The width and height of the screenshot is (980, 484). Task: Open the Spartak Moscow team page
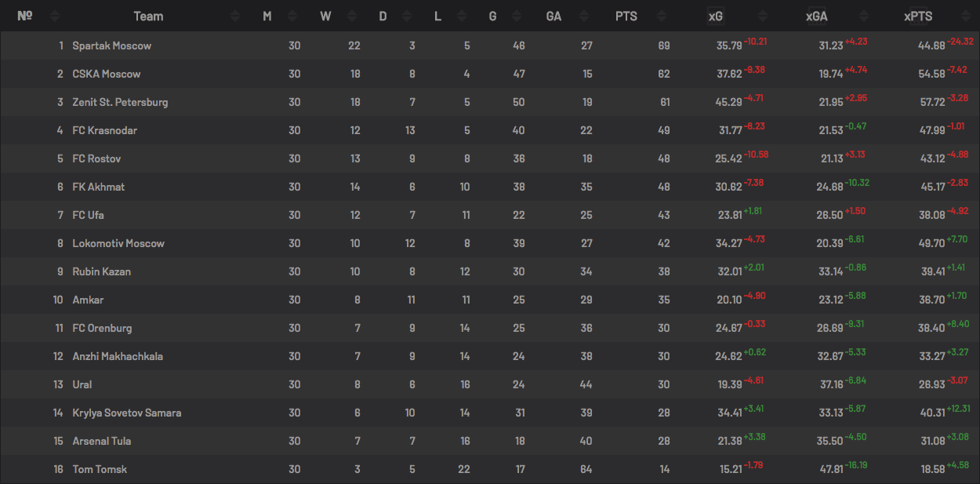[x=111, y=45]
